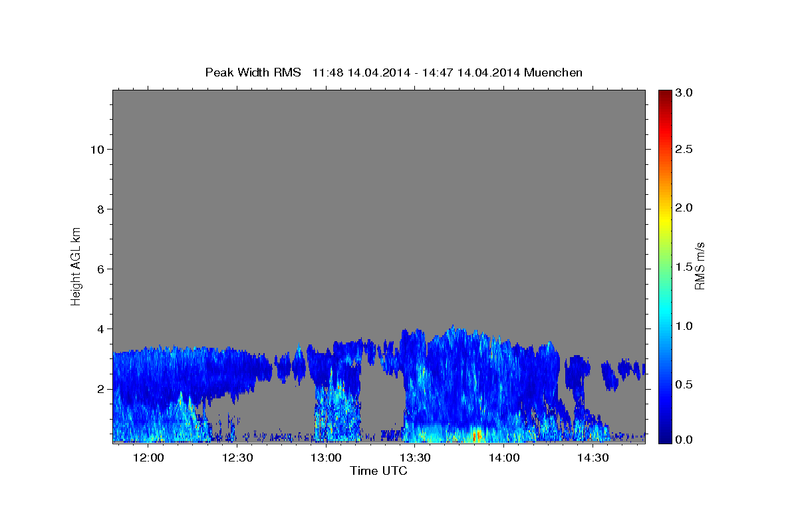Click the colorbar value 0.5
The image size is (798, 532).
tap(684, 384)
